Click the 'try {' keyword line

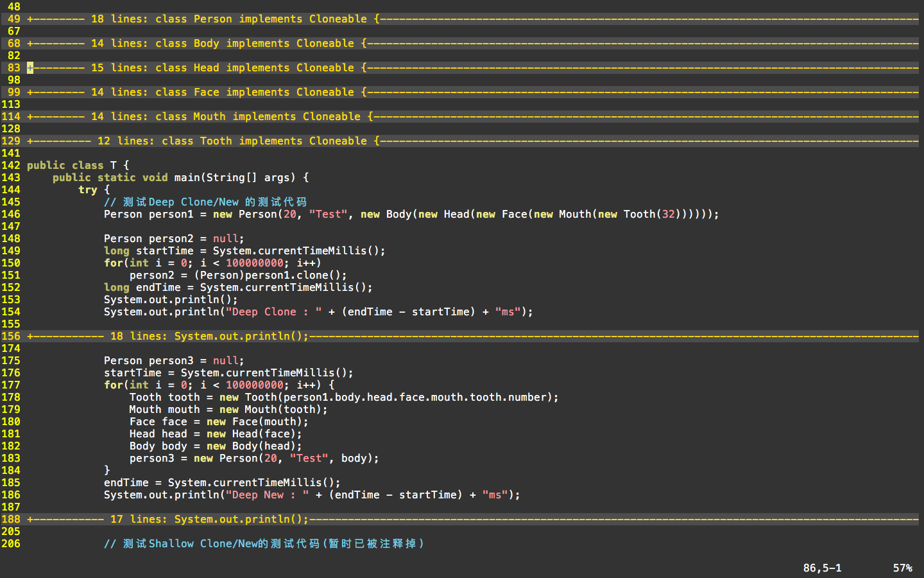tap(94, 190)
